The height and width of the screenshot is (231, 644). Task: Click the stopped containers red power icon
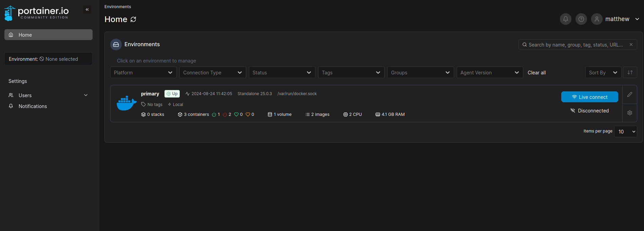(x=225, y=114)
